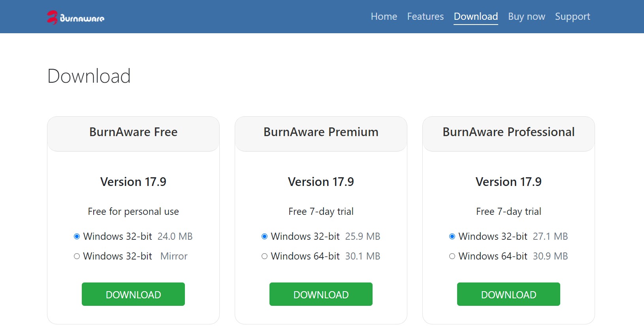Click 'Version 17.9' in the Premium card
644x326 pixels.
coord(321,182)
